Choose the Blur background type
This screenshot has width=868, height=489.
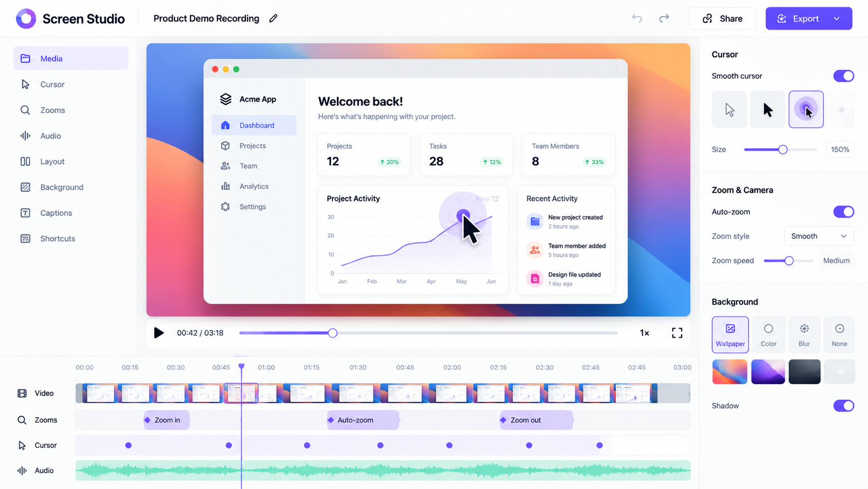click(x=804, y=335)
